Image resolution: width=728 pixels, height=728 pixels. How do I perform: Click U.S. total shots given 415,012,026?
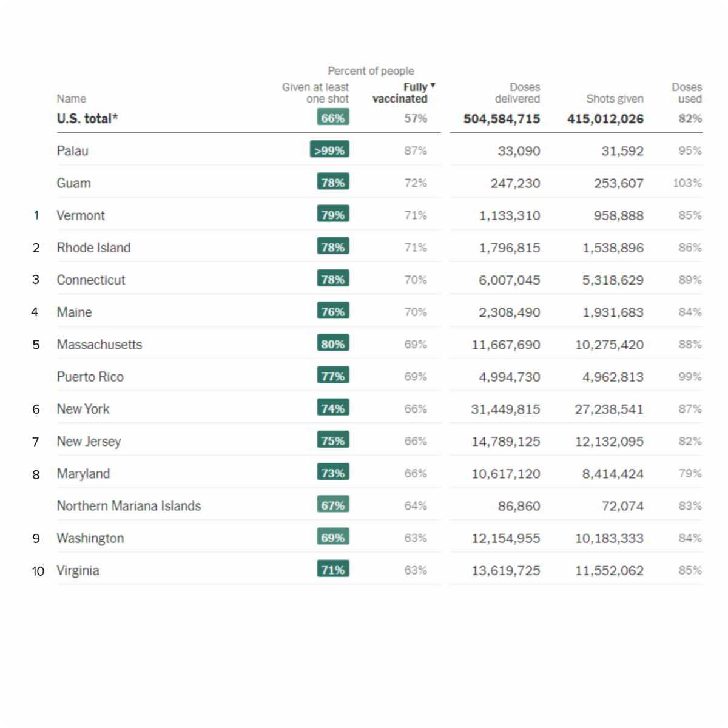point(605,119)
